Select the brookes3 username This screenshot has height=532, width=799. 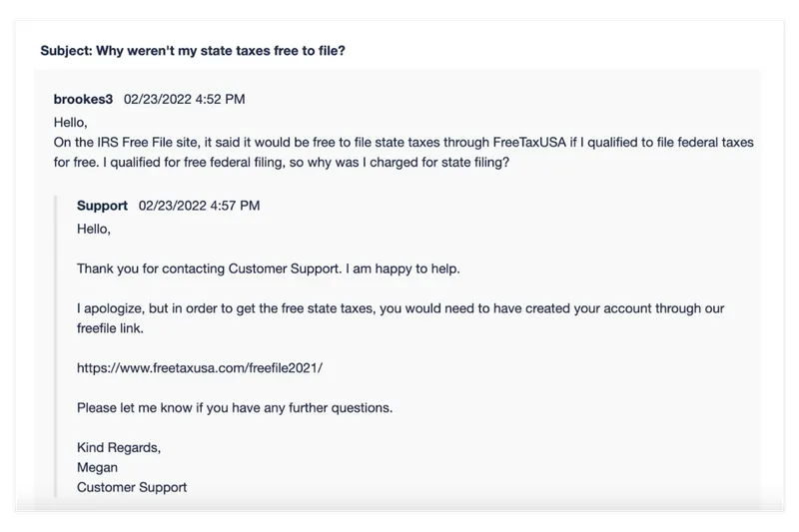(83, 99)
